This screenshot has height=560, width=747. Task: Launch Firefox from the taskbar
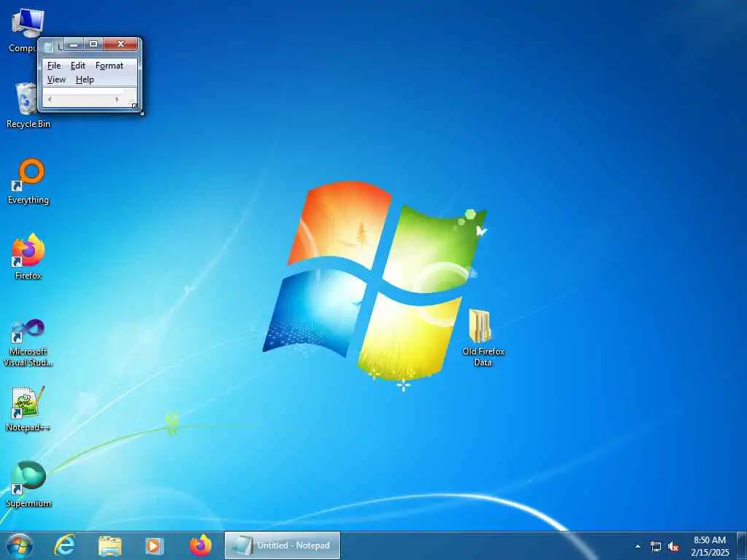coord(200,545)
